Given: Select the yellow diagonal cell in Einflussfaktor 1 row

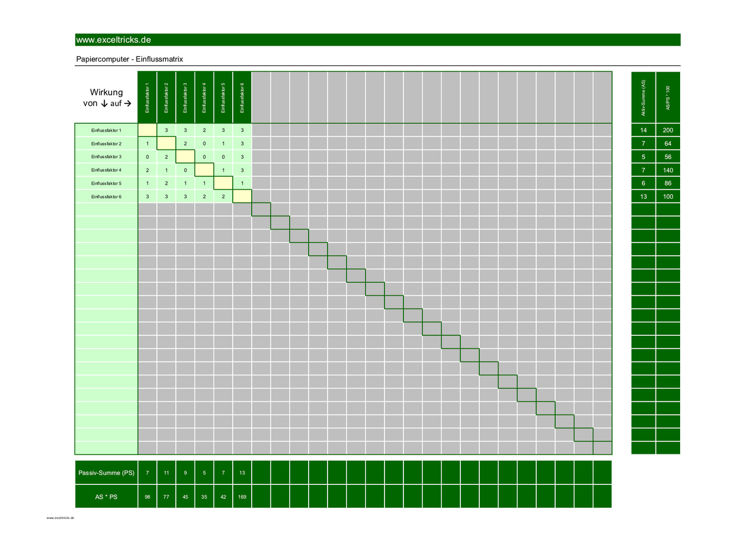Looking at the screenshot, I should coord(148,130).
